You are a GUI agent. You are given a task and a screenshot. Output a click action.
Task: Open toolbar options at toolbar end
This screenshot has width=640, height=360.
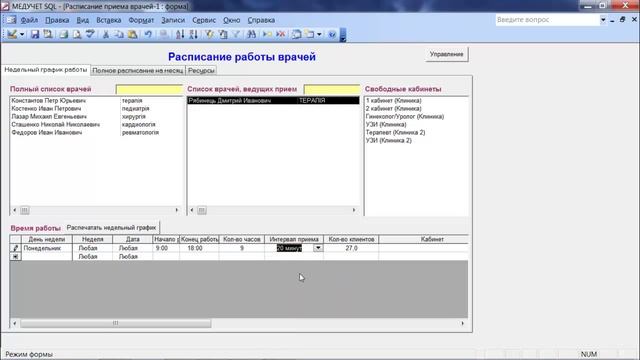pos(343,35)
